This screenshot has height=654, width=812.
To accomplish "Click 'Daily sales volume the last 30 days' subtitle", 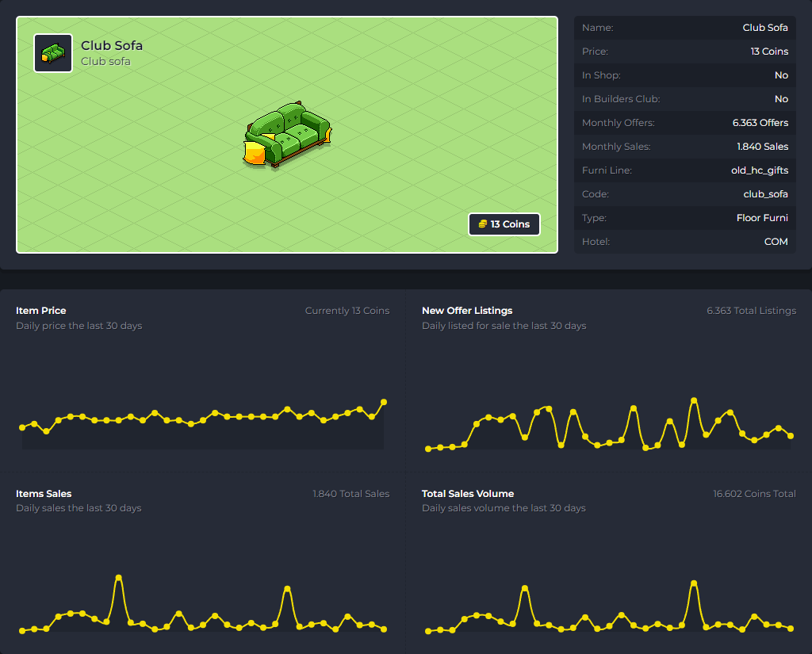I will pos(504,508).
